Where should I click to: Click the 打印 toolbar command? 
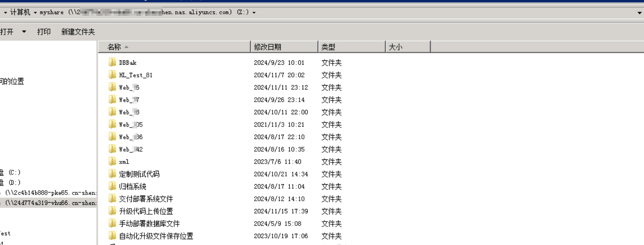[44, 32]
